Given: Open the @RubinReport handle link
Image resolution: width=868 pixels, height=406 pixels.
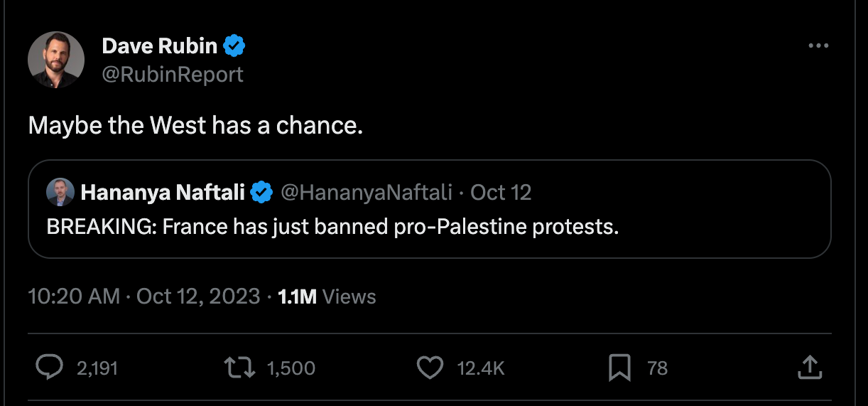Looking at the screenshot, I should [173, 74].
